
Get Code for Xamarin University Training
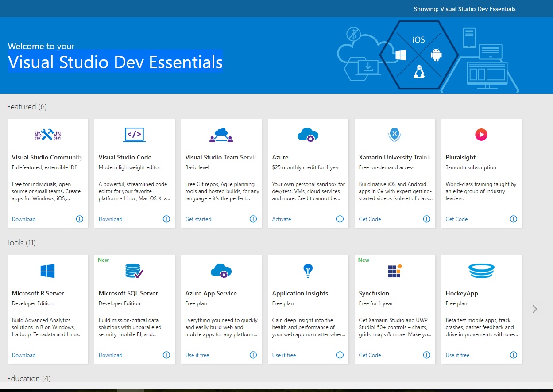[370, 219]
